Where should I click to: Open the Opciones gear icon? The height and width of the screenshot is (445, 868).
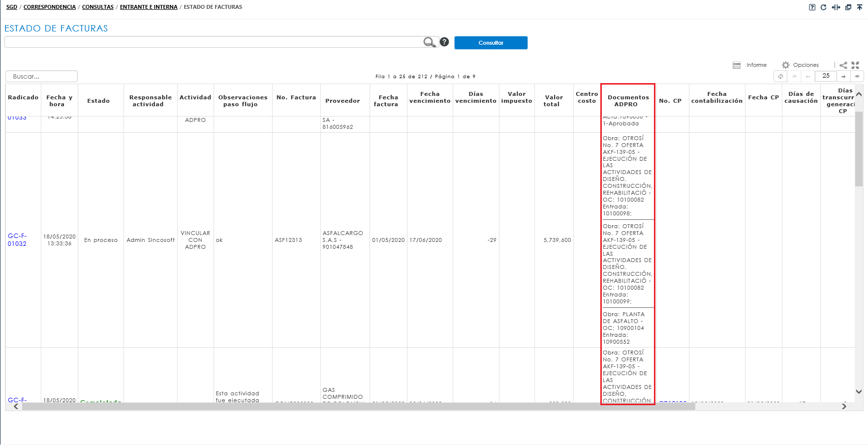[786, 65]
